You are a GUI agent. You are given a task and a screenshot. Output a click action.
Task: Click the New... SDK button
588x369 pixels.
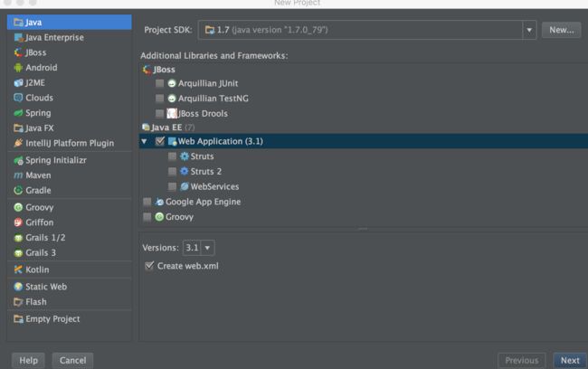click(562, 30)
